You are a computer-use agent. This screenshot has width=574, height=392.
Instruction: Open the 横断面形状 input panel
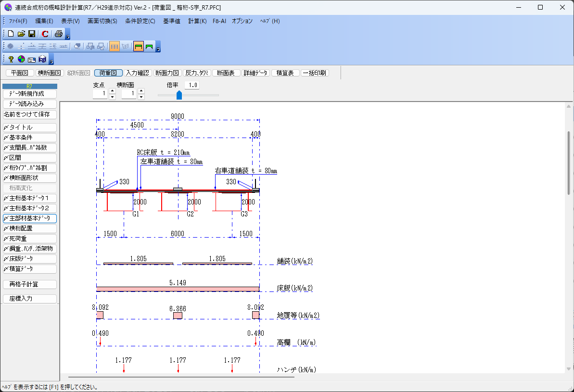[x=30, y=178]
